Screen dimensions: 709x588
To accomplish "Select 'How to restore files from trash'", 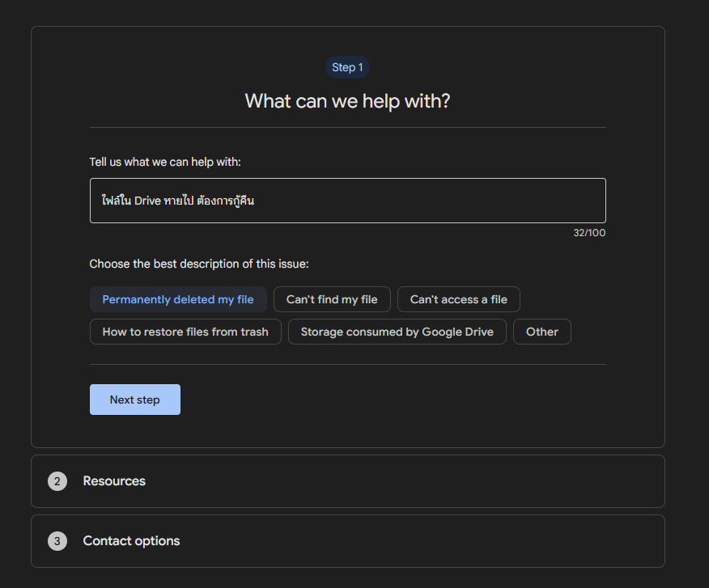I will pos(185,332).
